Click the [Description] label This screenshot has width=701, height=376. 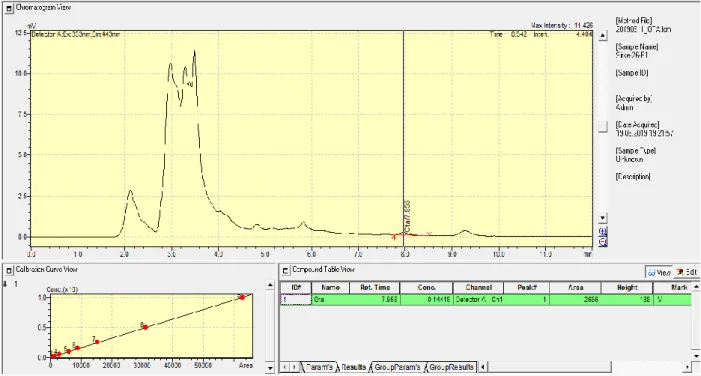point(633,177)
